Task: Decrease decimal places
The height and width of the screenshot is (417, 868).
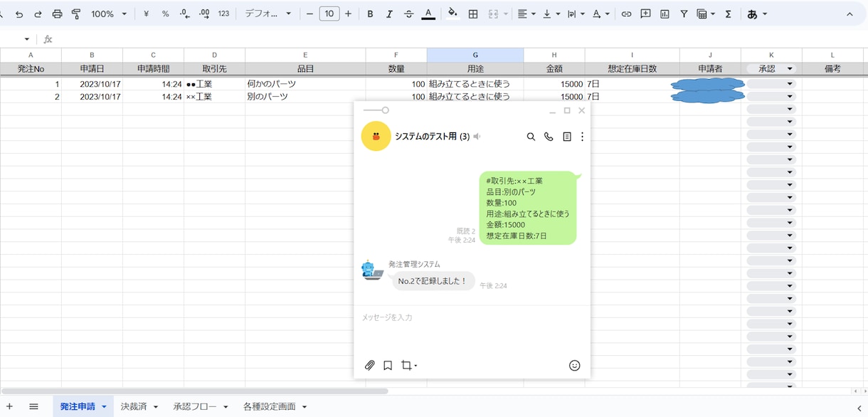Action: [184, 14]
